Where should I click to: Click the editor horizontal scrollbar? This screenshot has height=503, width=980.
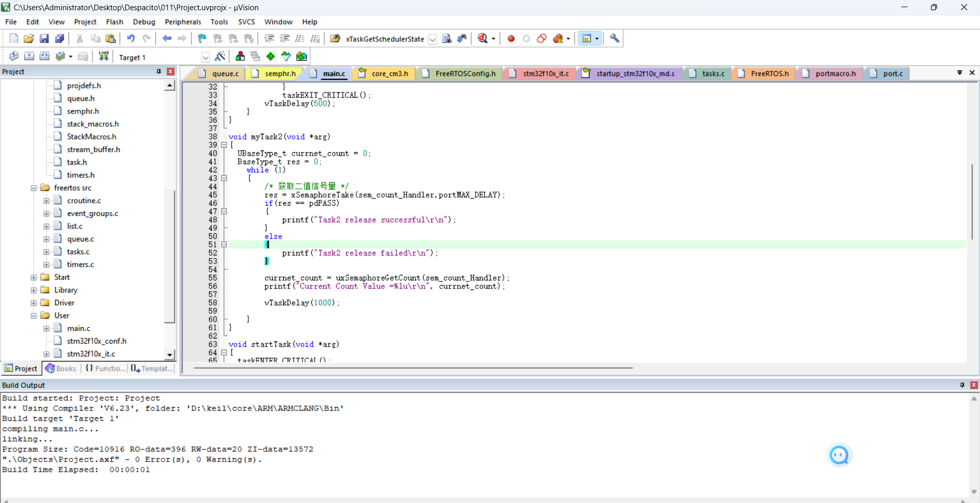pos(412,368)
